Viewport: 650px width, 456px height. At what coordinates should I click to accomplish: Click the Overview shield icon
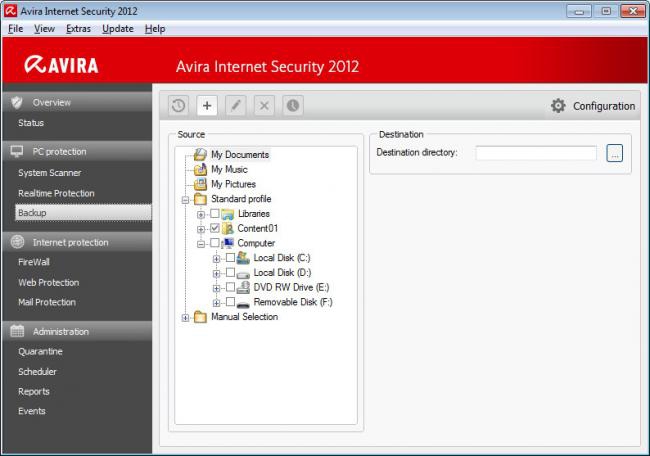point(17,102)
